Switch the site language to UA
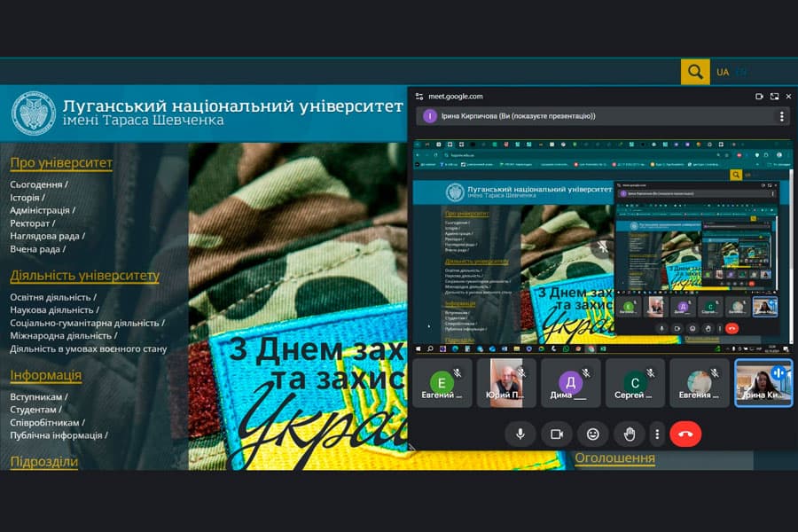798x532 pixels. click(x=723, y=72)
